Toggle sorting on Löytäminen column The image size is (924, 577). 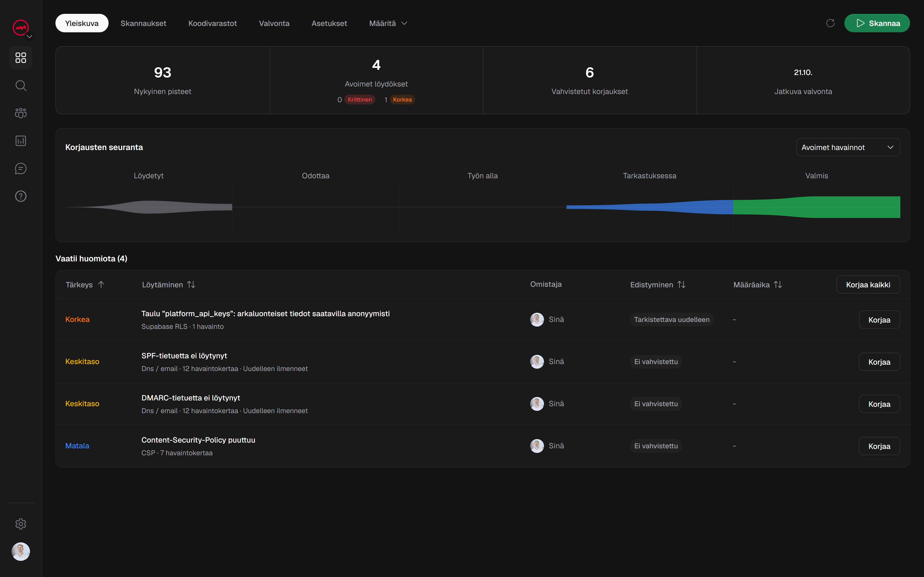click(x=191, y=284)
